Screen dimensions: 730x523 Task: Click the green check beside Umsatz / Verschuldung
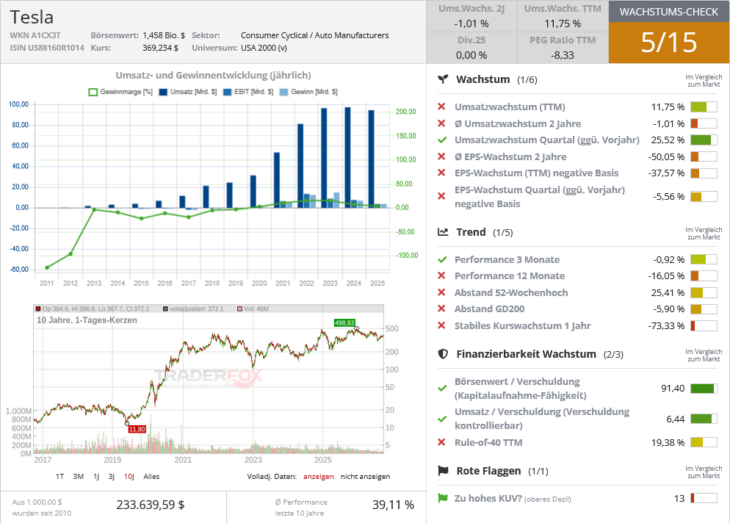coord(442,419)
